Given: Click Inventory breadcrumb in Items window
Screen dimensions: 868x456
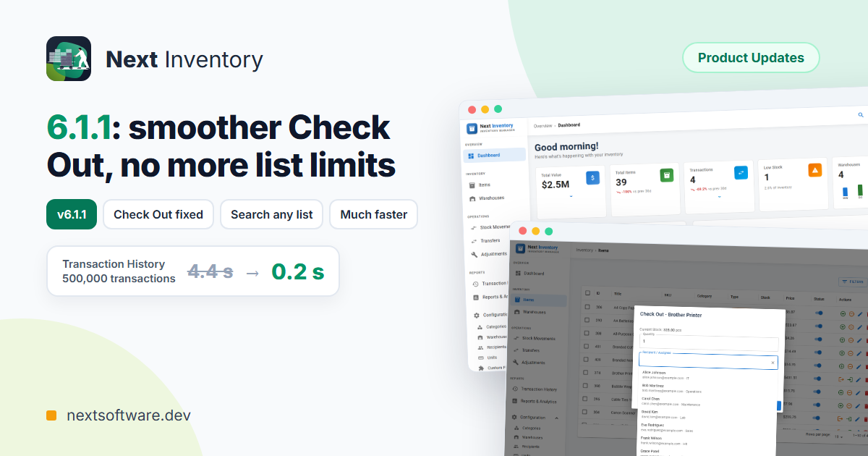Looking at the screenshot, I should [x=584, y=250].
